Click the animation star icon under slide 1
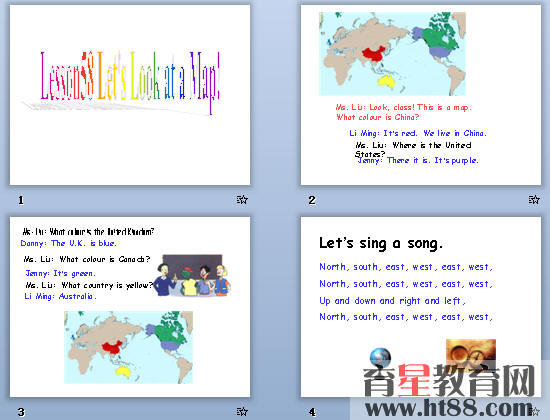 click(242, 200)
